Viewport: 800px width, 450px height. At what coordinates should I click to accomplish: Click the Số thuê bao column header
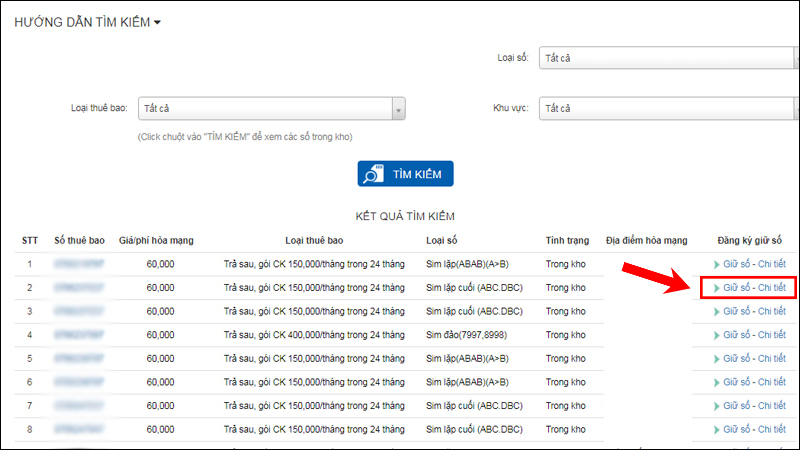(x=79, y=241)
